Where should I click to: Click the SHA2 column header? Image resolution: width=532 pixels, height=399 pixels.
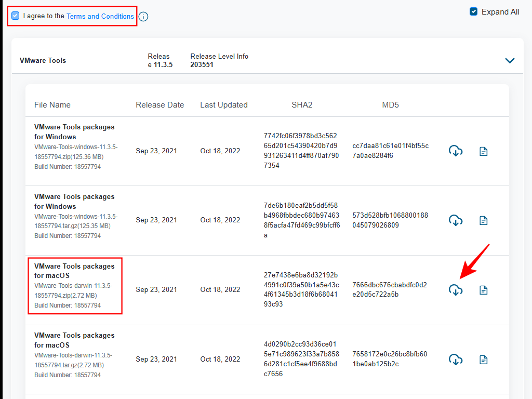tap(302, 105)
